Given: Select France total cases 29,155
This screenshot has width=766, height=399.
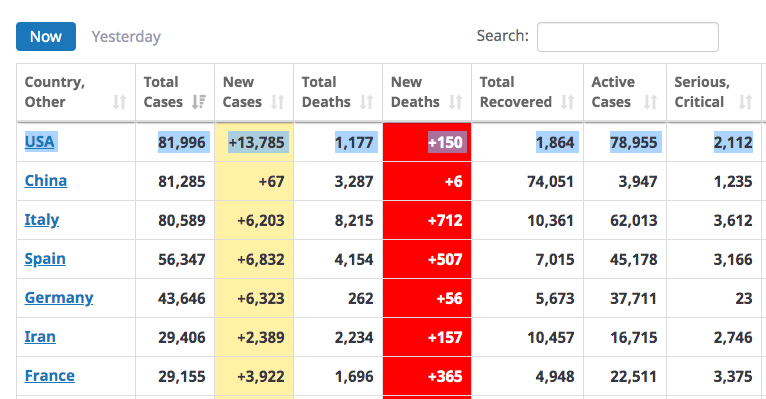Looking at the screenshot, I should coord(182,377).
